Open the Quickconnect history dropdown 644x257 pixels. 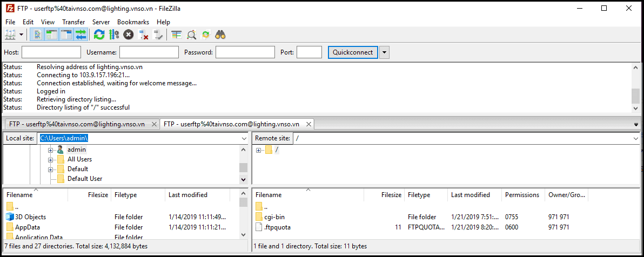(x=384, y=52)
